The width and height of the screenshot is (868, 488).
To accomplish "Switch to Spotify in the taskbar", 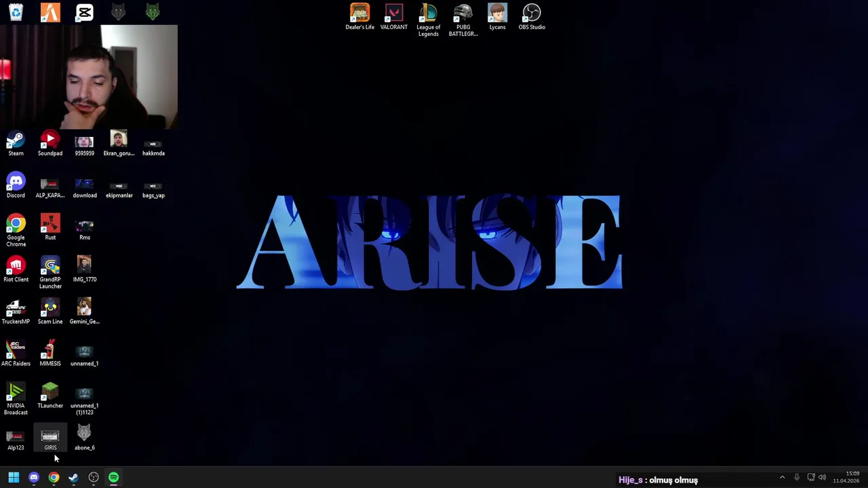I will tap(113, 478).
